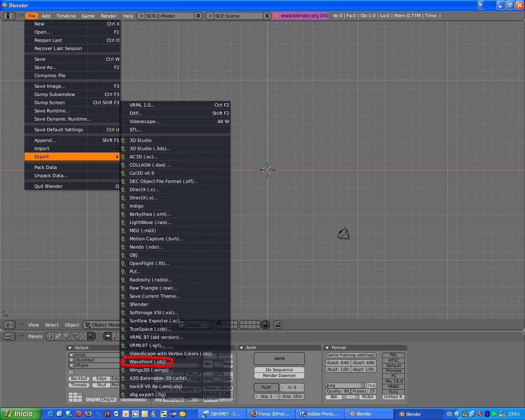525x420 pixels.
Task: Toggle Render Daemon in Anim panel
Action: [279, 375]
